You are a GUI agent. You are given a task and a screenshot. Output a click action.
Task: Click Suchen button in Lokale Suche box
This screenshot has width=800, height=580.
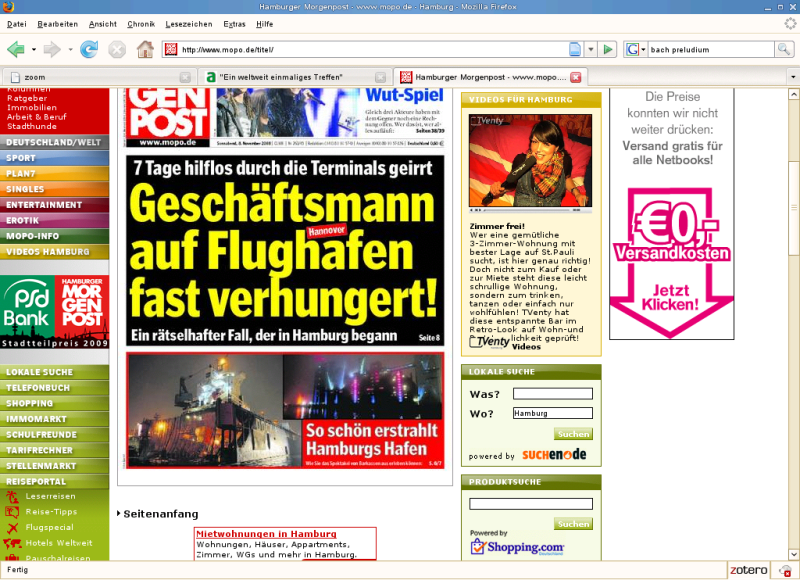[573, 434]
